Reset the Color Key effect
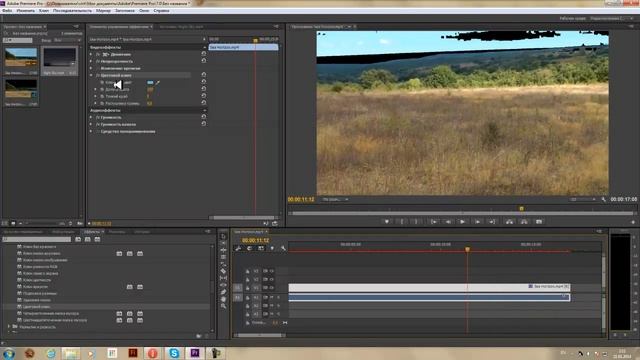Image resolution: width=640 pixels, height=360 pixels. (x=203, y=75)
